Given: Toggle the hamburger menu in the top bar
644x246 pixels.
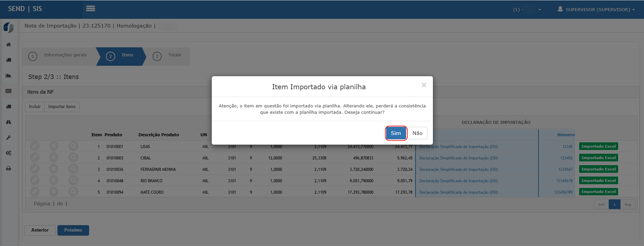Looking at the screenshot, I should point(90,9).
